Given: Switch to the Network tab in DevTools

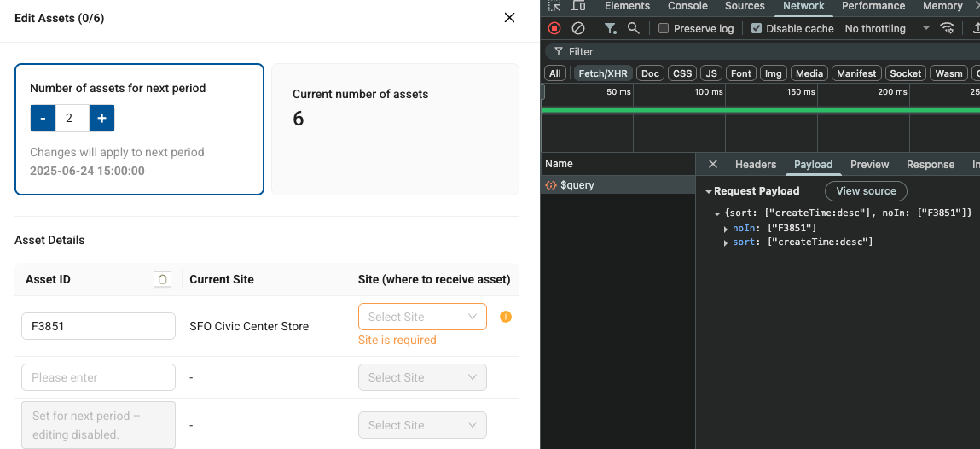Looking at the screenshot, I should click(x=803, y=6).
